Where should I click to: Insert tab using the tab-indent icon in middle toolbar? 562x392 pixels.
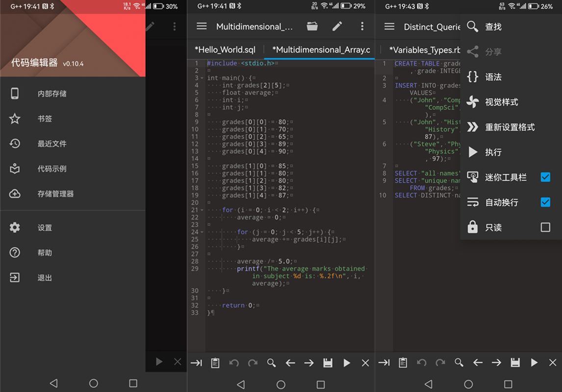(196, 363)
